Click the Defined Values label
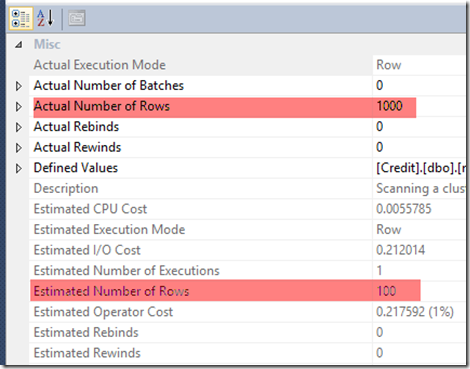470x369 pixels. [x=76, y=168]
